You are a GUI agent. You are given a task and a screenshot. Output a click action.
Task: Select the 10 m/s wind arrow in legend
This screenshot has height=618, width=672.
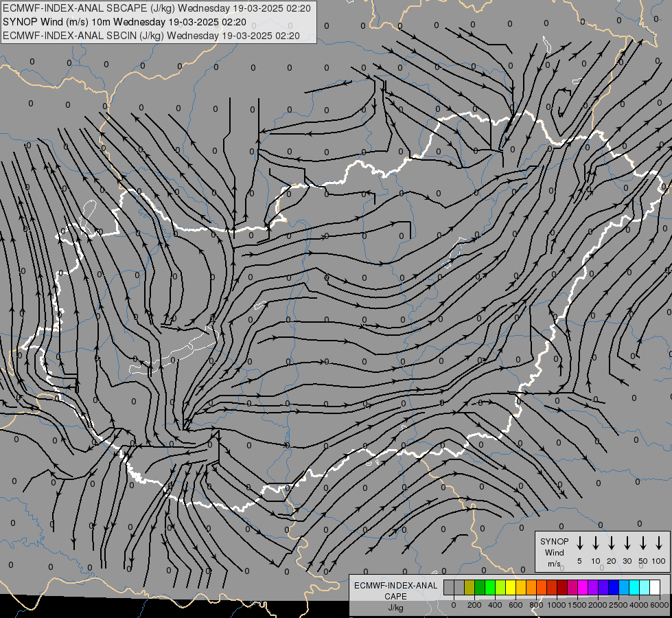pyautogui.click(x=596, y=543)
